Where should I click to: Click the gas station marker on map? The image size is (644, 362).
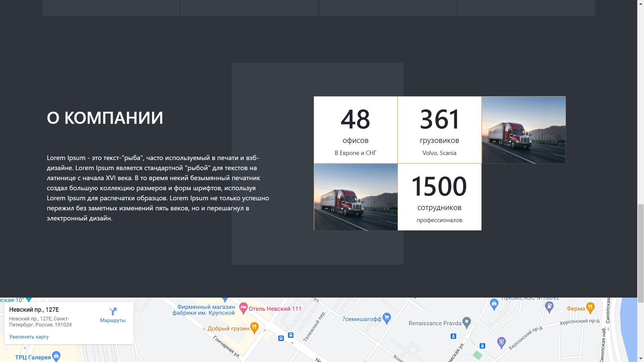pyautogui.click(x=549, y=307)
